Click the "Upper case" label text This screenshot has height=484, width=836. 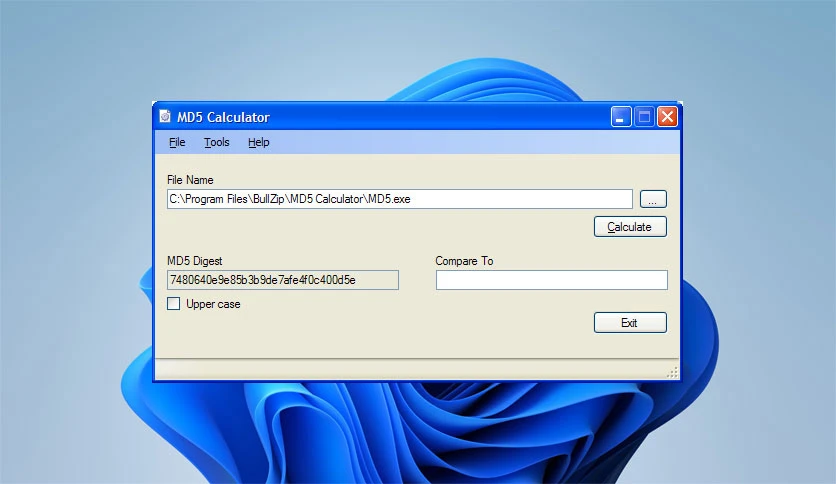[213, 304]
